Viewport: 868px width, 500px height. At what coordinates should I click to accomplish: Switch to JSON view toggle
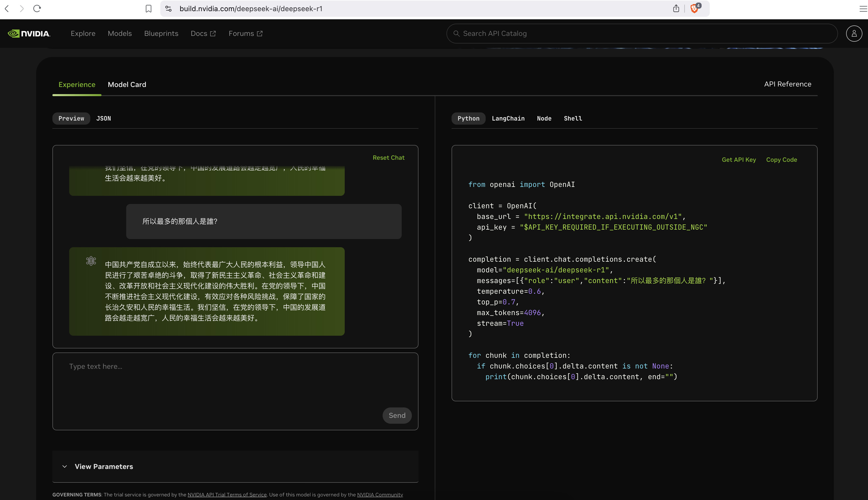103,119
